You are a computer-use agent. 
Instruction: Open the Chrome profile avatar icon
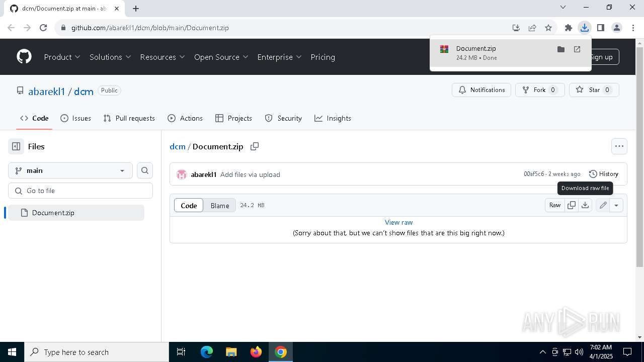click(x=617, y=28)
